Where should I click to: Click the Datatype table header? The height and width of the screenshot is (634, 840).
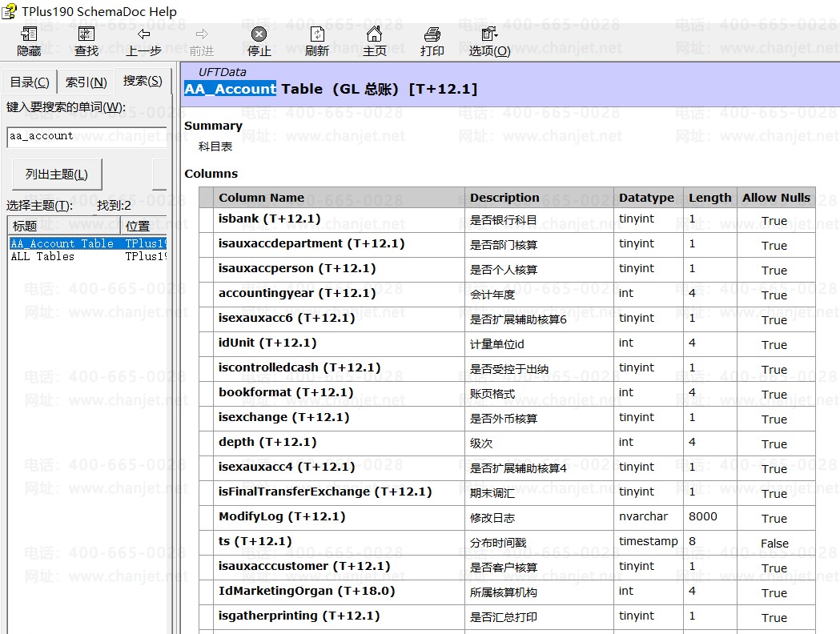click(x=646, y=198)
